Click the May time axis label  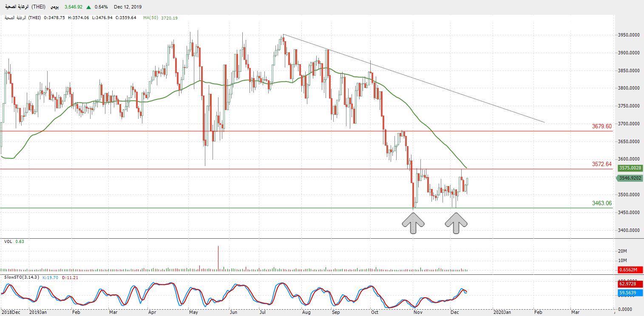coord(193,312)
